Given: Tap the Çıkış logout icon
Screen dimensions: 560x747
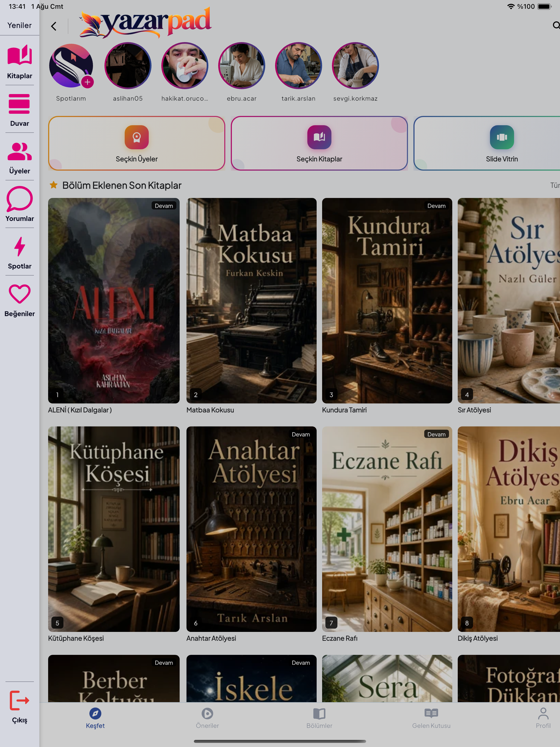Looking at the screenshot, I should click(20, 700).
